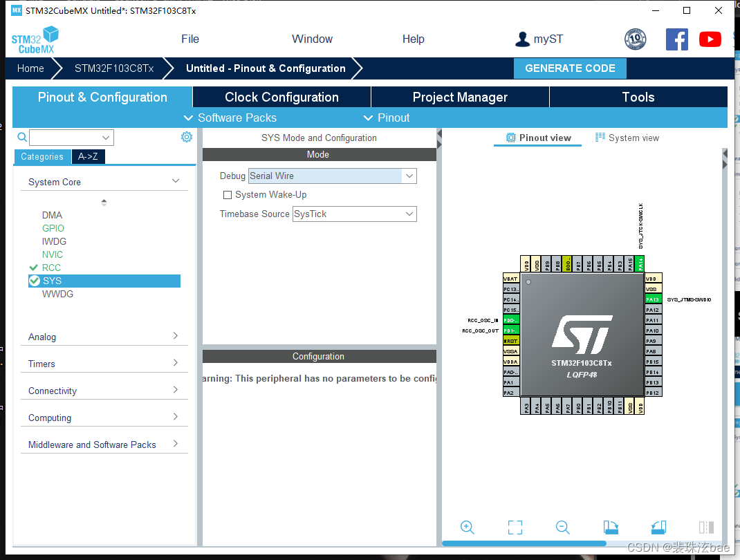Open the myST account icon

click(x=522, y=39)
